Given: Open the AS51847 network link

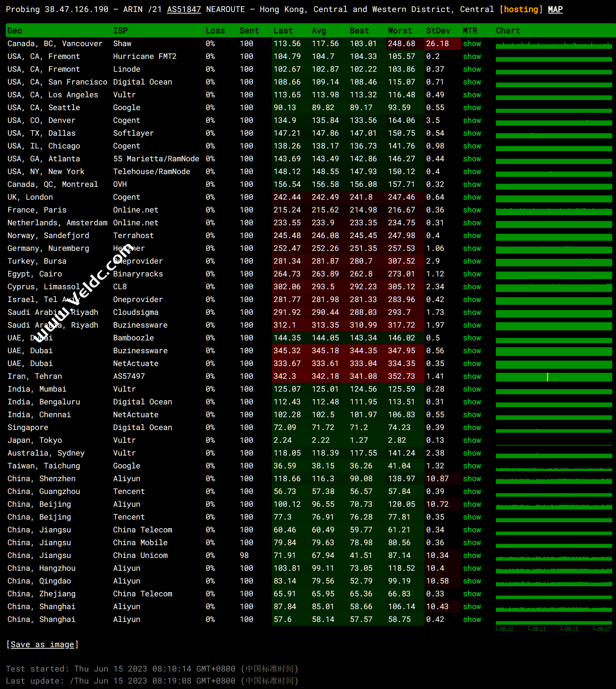Looking at the screenshot, I should (184, 9).
